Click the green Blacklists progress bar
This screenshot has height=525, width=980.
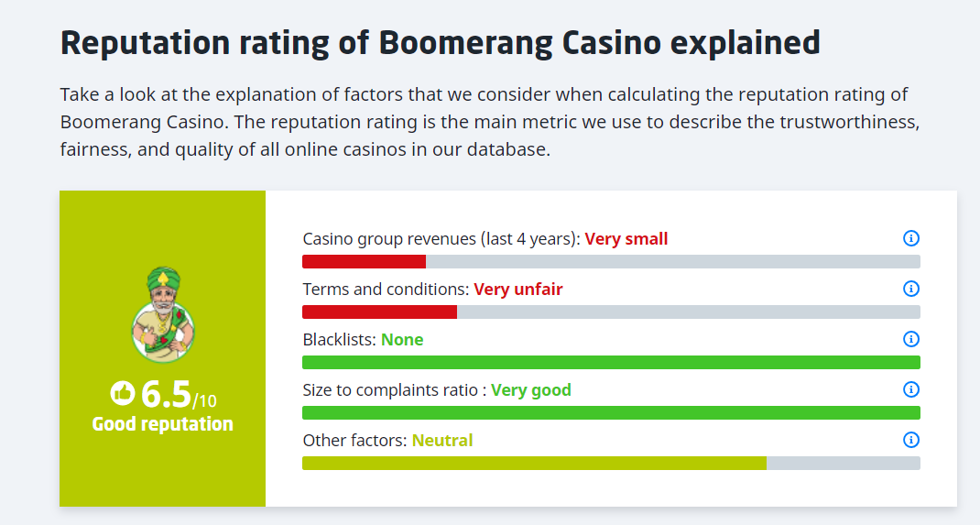click(x=611, y=363)
